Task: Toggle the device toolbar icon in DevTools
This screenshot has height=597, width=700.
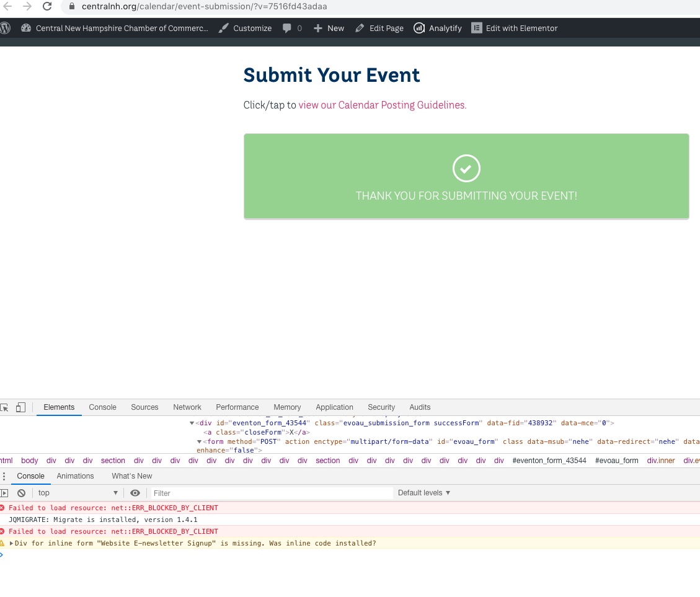Action: 20,407
